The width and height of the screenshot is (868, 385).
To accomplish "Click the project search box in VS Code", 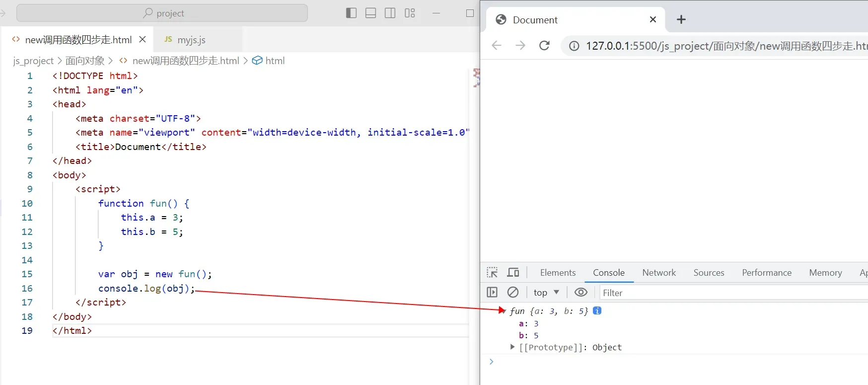I will [x=162, y=13].
